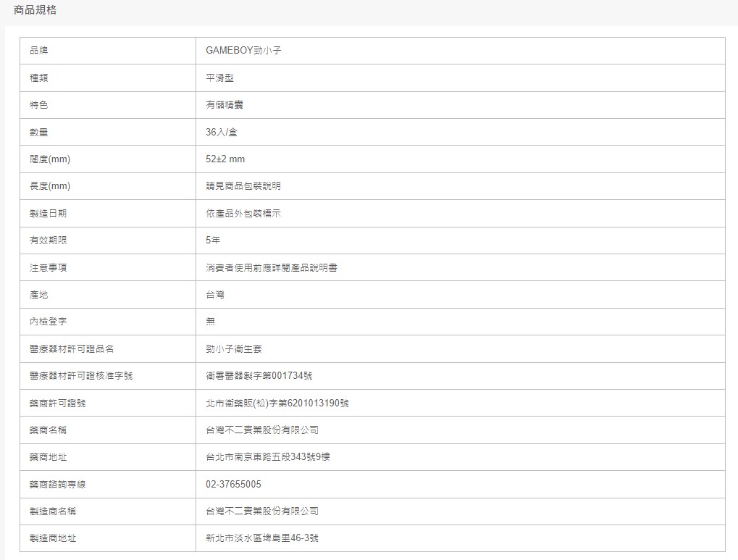Select the 數量 label cell
Screen dimensions: 738x560
point(108,132)
